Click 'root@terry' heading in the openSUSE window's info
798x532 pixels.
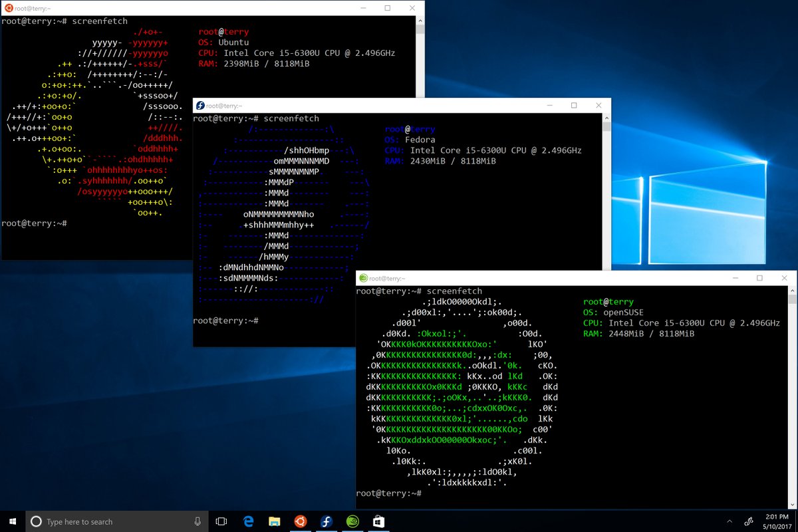click(608, 302)
